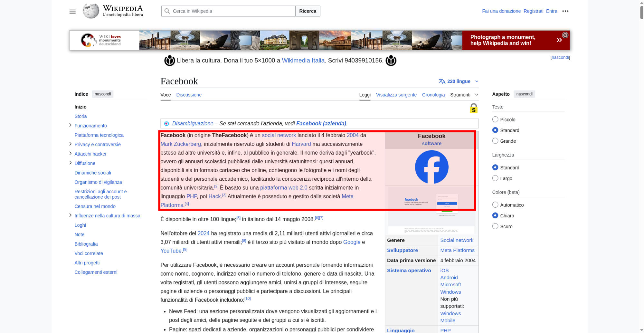
Task: Jump to Dinamiche sociali section
Action: [93, 173]
